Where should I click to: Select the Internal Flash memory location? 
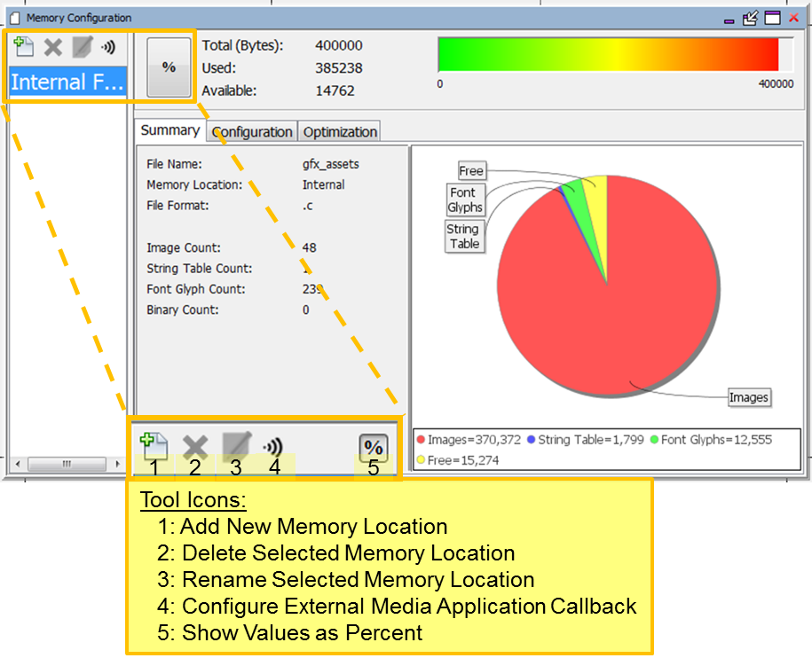67,82
